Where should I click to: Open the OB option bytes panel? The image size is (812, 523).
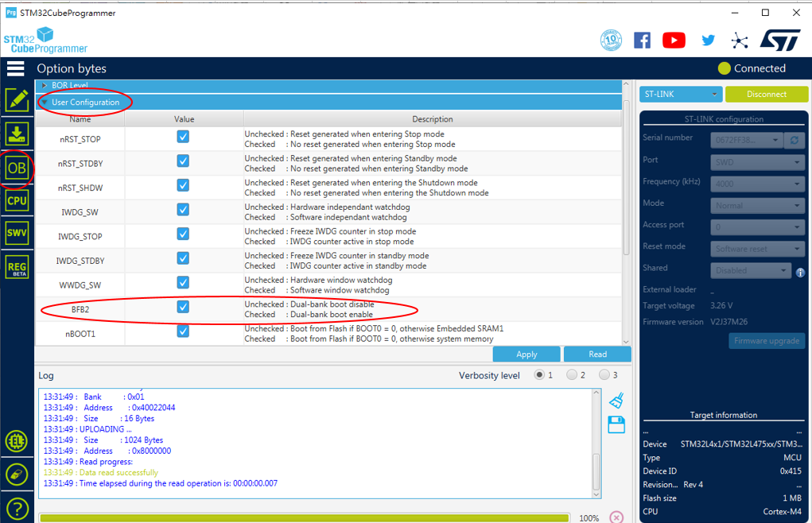(x=17, y=169)
